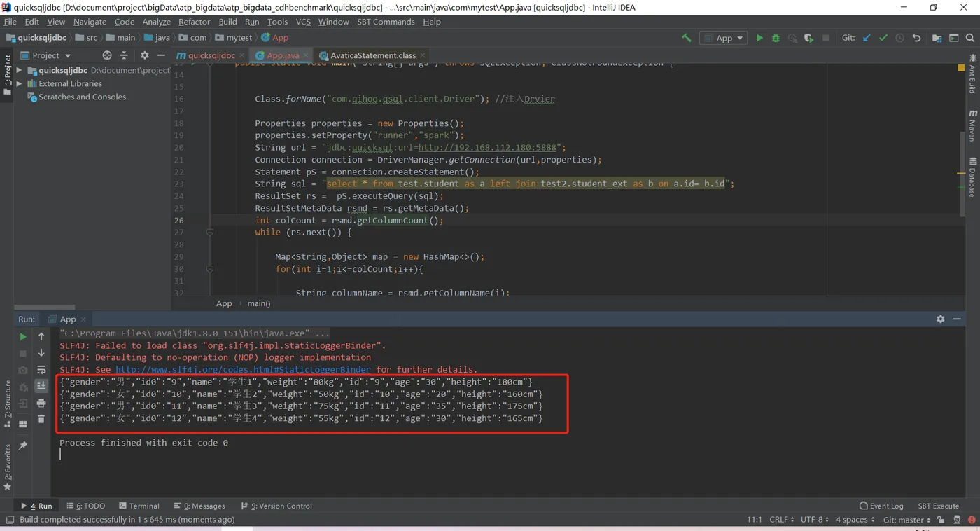The image size is (980, 531).
Task: Open the Project view selector dropdown
Action: [46, 55]
